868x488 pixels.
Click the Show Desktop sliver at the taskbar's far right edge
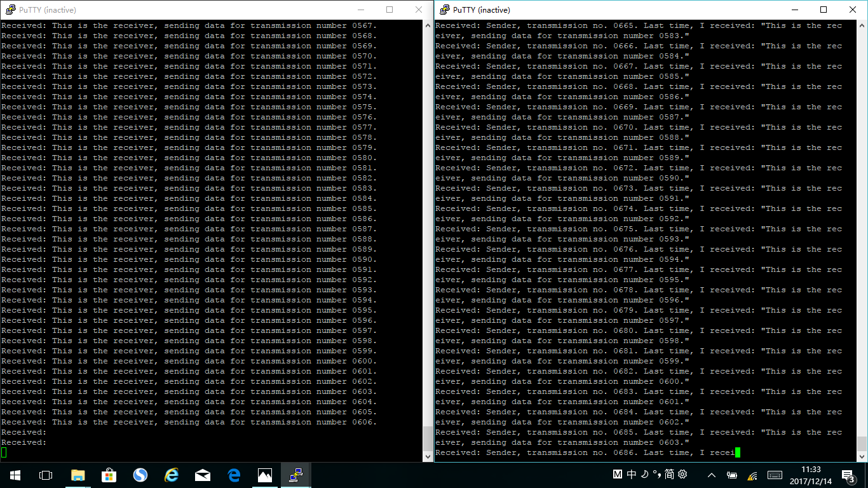pyautogui.click(x=865, y=475)
